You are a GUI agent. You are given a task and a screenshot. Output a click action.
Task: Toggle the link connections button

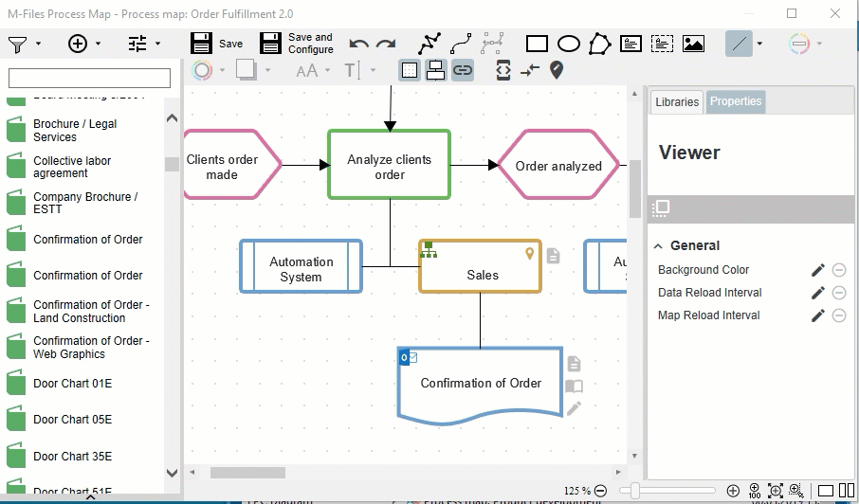(x=463, y=70)
